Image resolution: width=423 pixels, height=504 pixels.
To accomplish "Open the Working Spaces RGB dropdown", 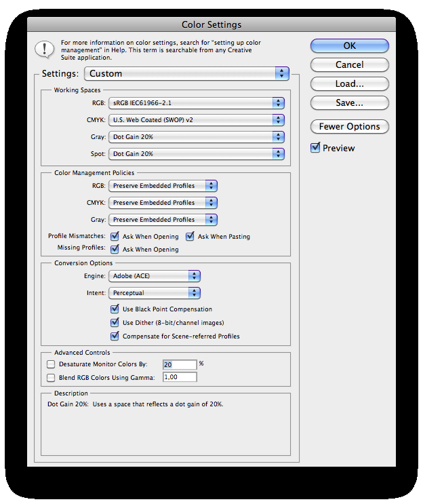I will tap(197, 103).
